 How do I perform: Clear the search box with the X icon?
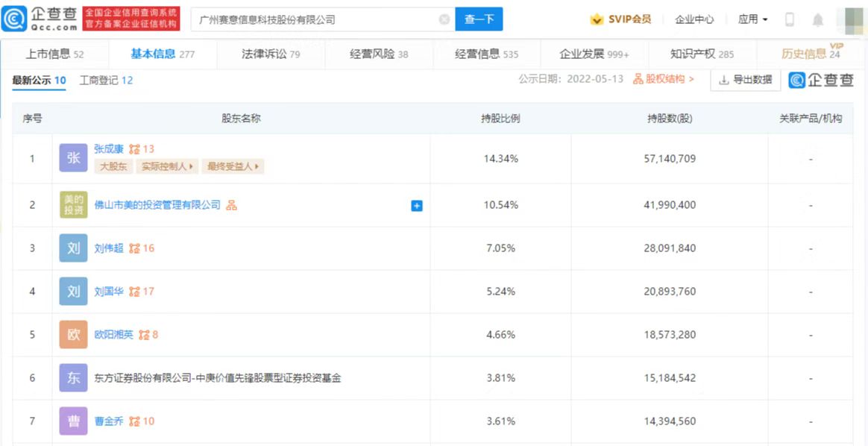(444, 19)
